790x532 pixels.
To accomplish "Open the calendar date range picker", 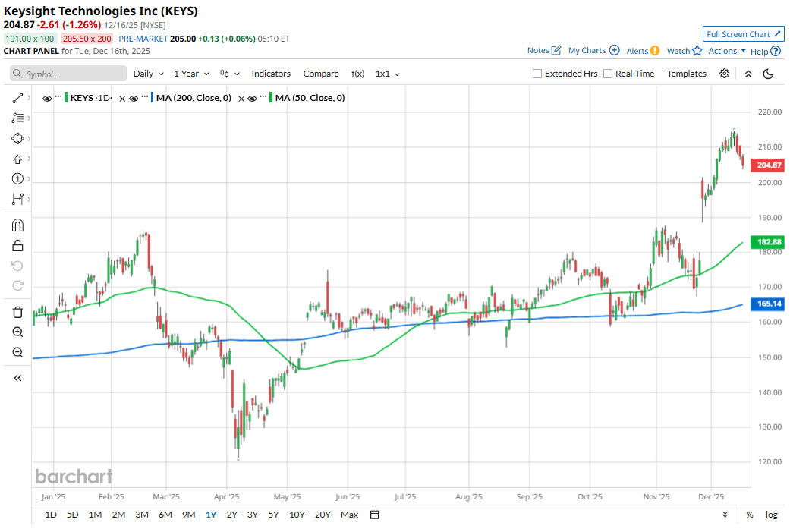I will pos(374,515).
